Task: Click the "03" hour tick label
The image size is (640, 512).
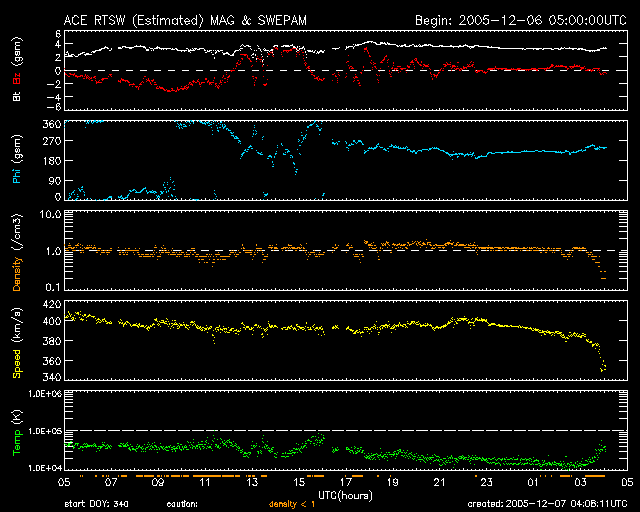Action: coord(580,483)
